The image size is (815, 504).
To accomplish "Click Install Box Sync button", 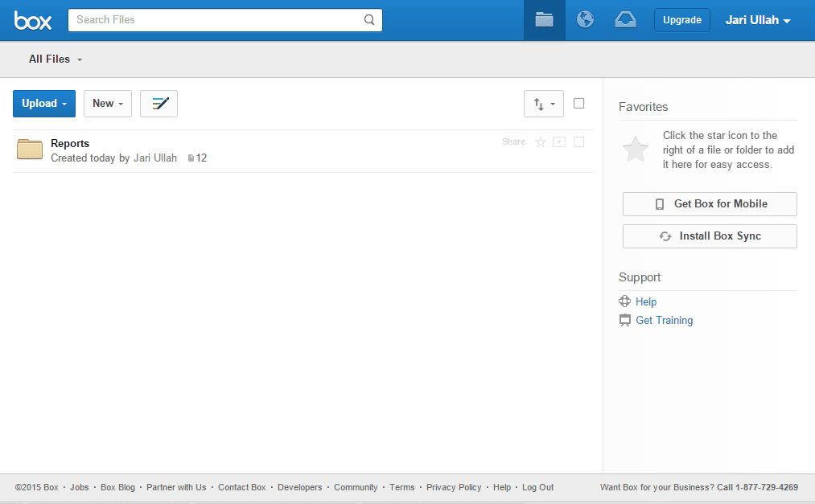I will coord(710,236).
